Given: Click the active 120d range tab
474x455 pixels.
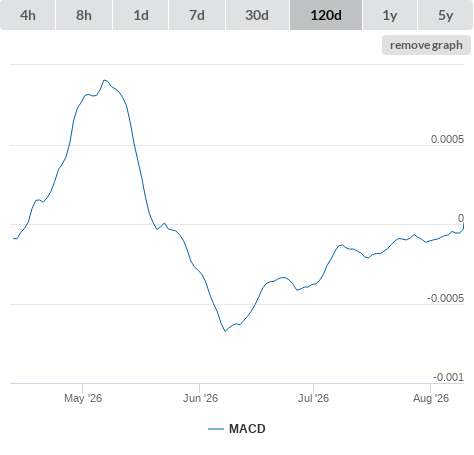Looking at the screenshot, I should coord(326,15).
